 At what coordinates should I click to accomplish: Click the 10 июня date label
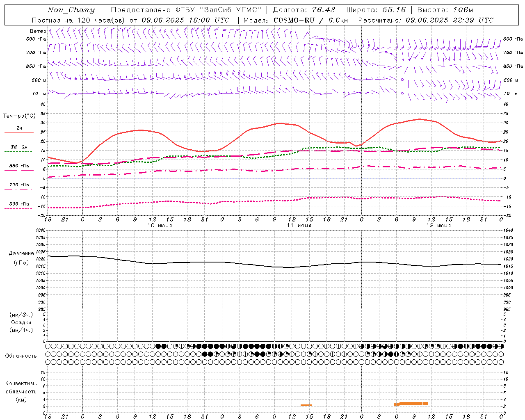click(160, 225)
